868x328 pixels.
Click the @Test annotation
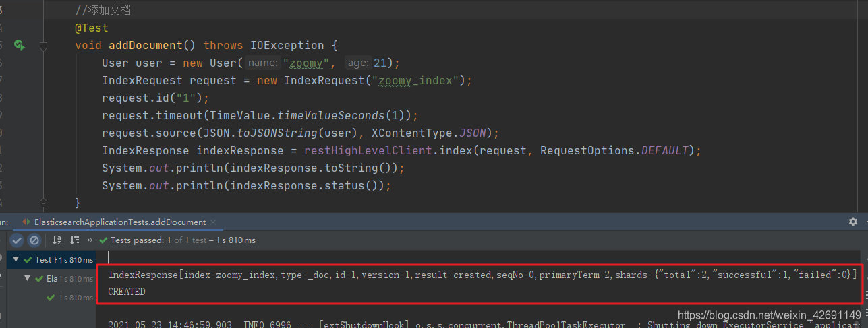pyautogui.click(x=92, y=28)
